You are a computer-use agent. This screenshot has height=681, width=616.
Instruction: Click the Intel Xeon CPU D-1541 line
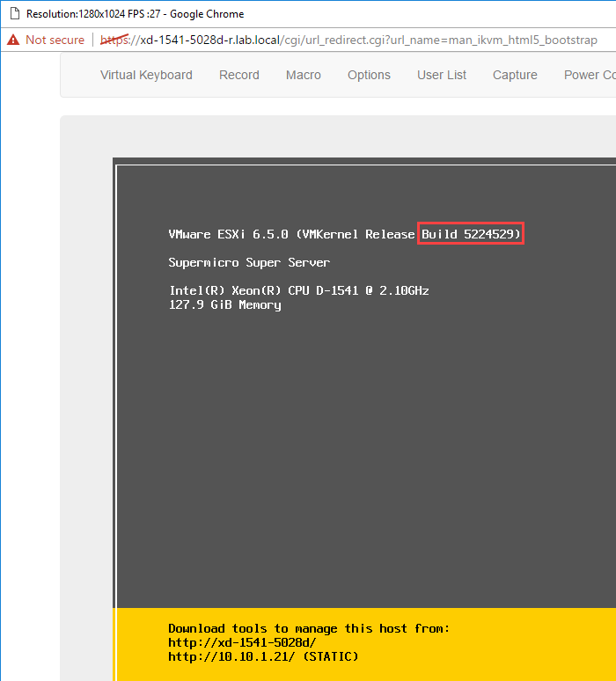pyautogui.click(x=299, y=290)
